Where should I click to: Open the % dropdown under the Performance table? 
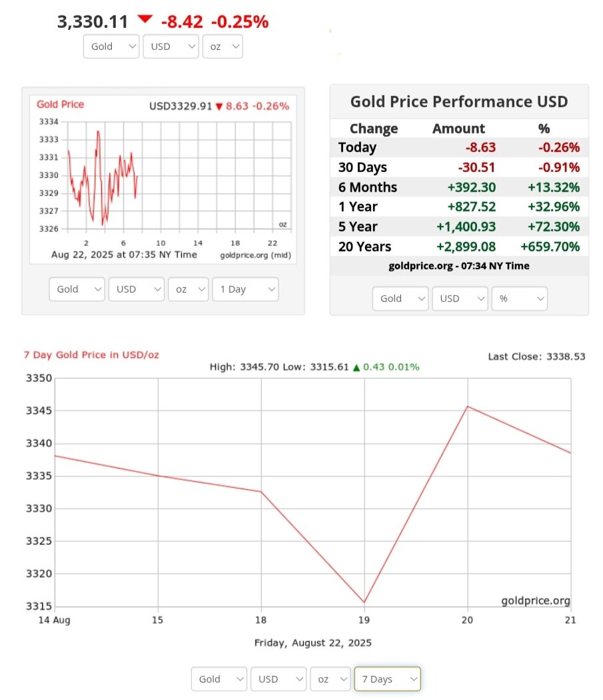(519, 299)
